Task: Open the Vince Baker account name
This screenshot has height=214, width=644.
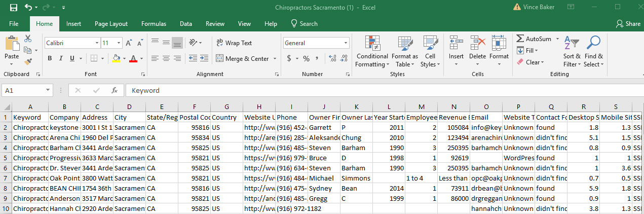Action: (538, 8)
